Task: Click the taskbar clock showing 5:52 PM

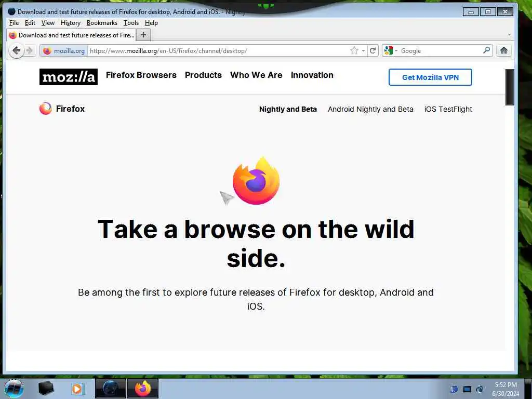Action: [x=506, y=389]
